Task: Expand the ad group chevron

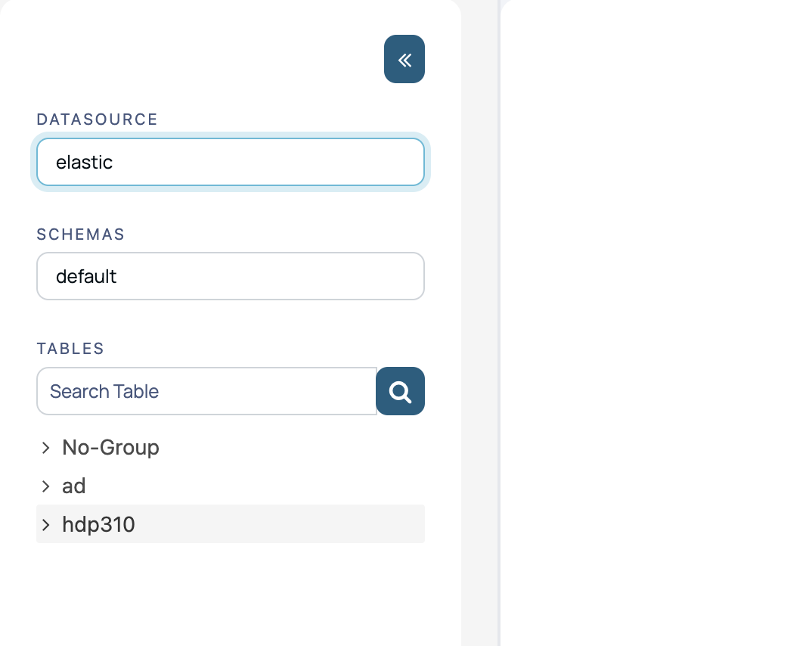Action: pyautogui.click(x=45, y=486)
